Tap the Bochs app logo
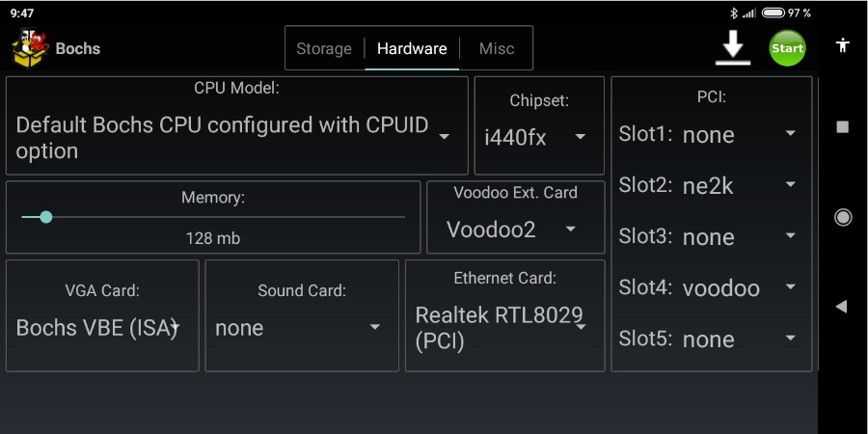Viewport: 868px width, 434px height. pos(30,48)
